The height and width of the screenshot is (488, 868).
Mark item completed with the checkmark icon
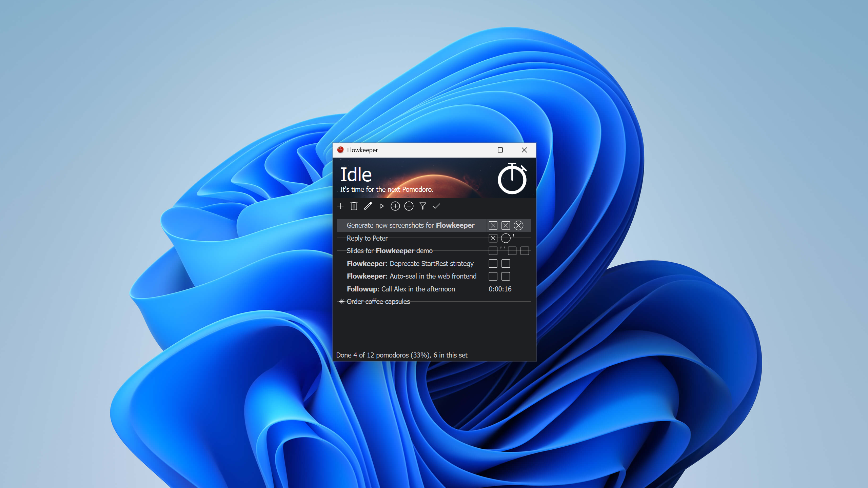coord(436,206)
